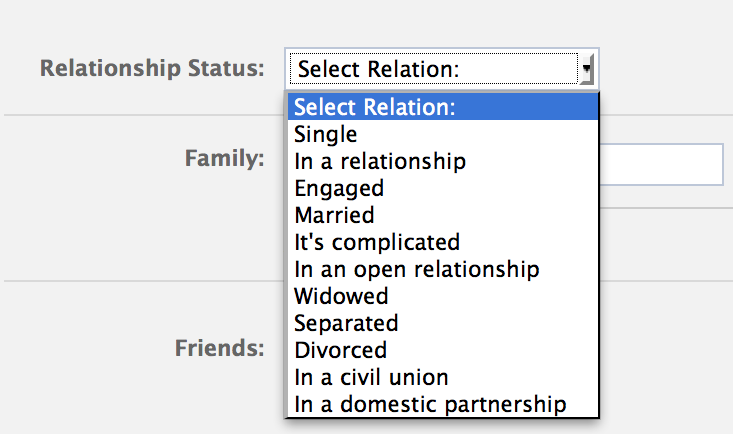Click the divider line below Relationship Status row
This screenshot has width=733, height=434.
[x=140, y=115]
